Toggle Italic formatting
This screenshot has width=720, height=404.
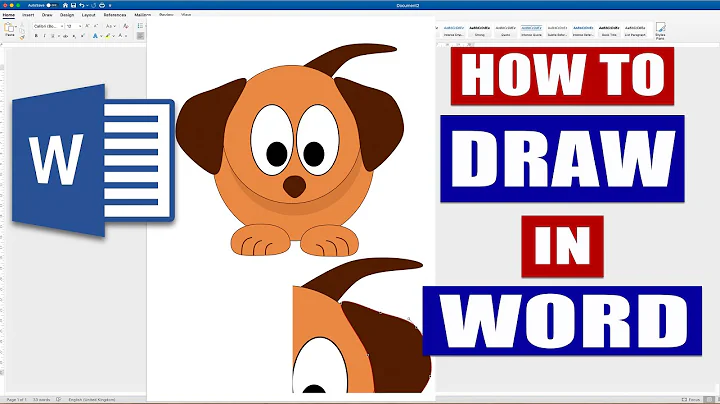[x=45, y=36]
